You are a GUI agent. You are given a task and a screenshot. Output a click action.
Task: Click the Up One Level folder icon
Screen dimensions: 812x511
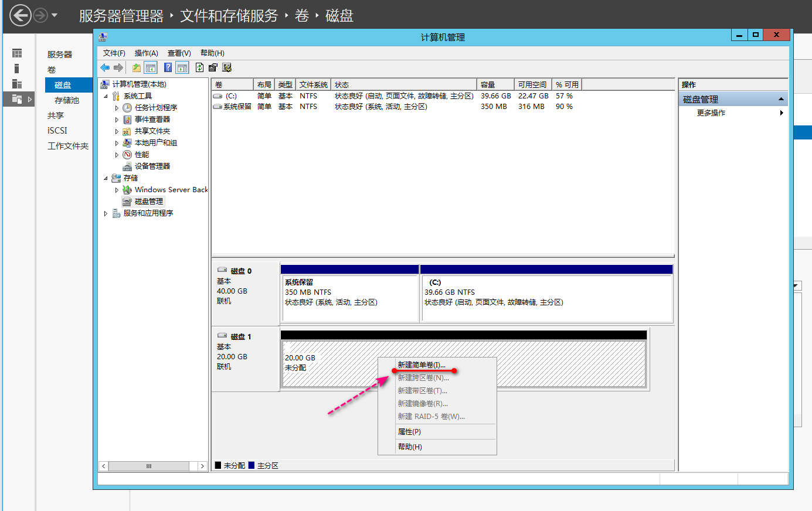point(137,67)
